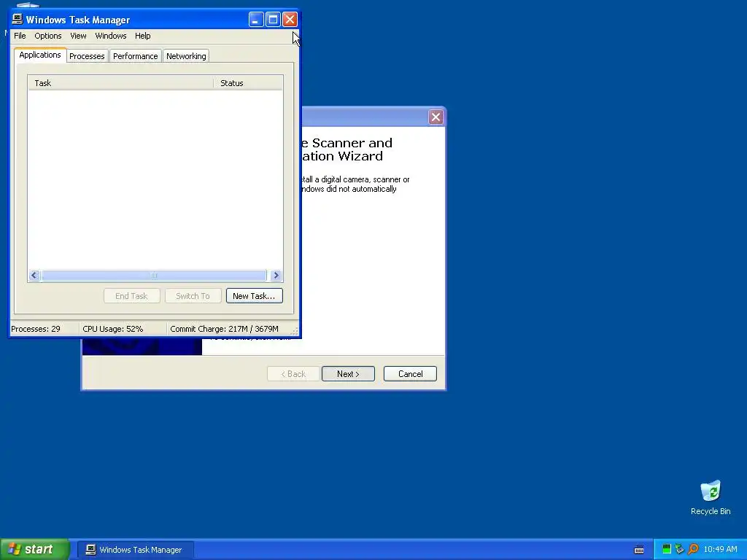This screenshot has height=560, width=747.
Task: Click the End Task button
Action: click(x=131, y=296)
